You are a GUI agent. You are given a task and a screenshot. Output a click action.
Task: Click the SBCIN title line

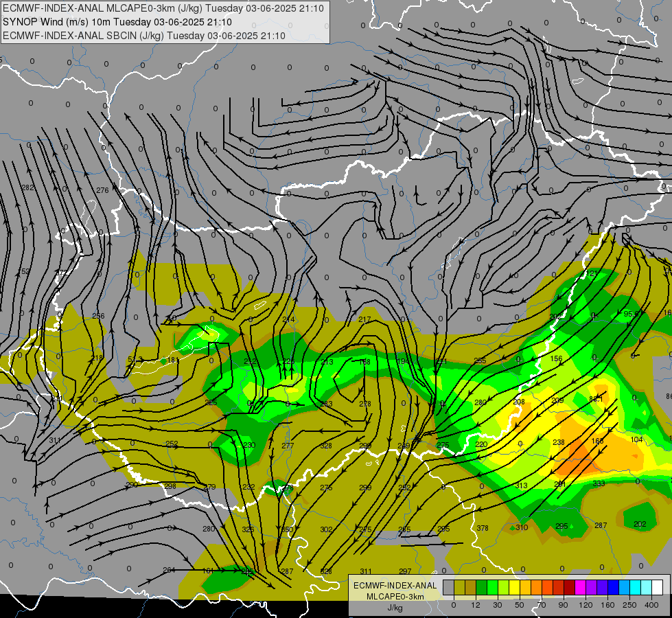click(144, 36)
